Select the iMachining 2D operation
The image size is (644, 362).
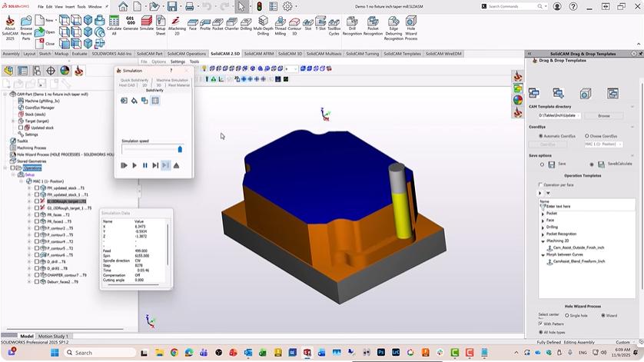(x=177, y=25)
